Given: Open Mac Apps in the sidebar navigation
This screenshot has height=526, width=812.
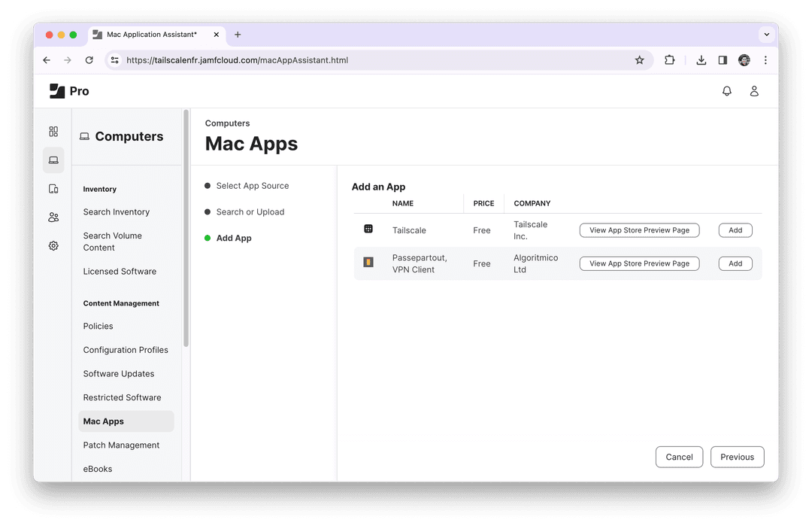Looking at the screenshot, I should (x=103, y=421).
